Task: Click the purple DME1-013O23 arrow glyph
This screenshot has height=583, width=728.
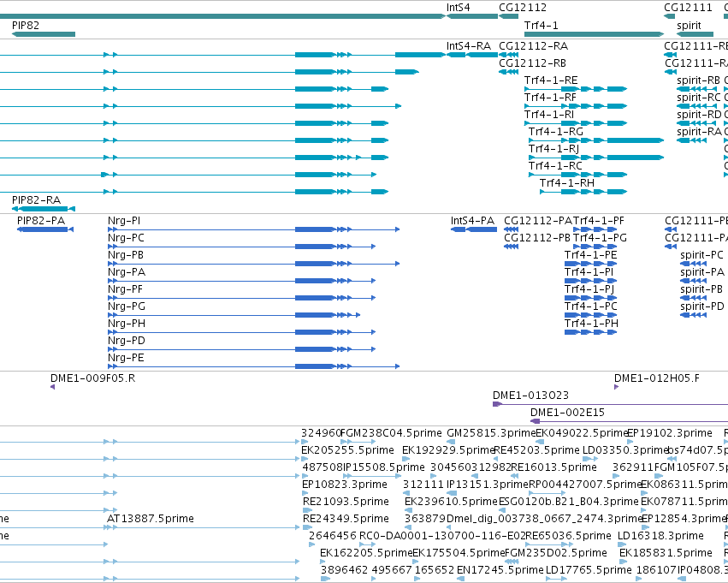Action: [x=497, y=404]
